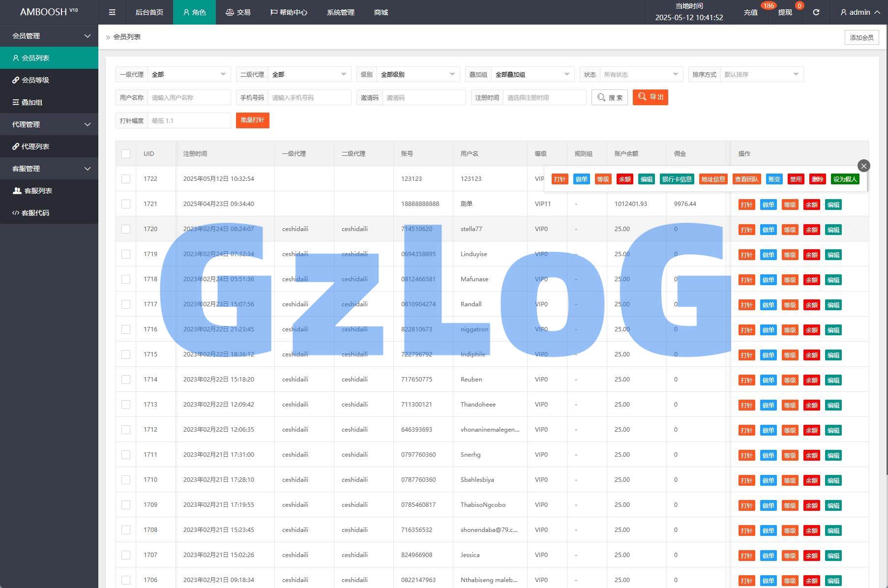Open 充值 recharge notifications
The image size is (888, 588).
point(750,12)
